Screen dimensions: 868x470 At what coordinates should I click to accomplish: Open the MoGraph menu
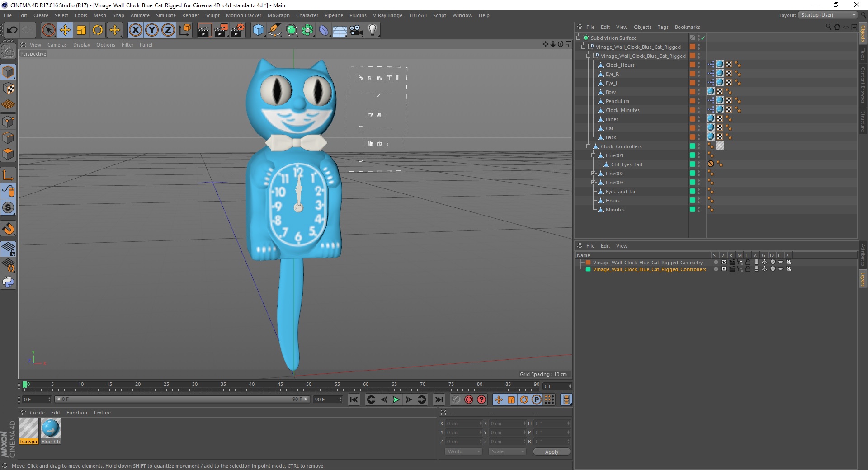click(x=278, y=15)
